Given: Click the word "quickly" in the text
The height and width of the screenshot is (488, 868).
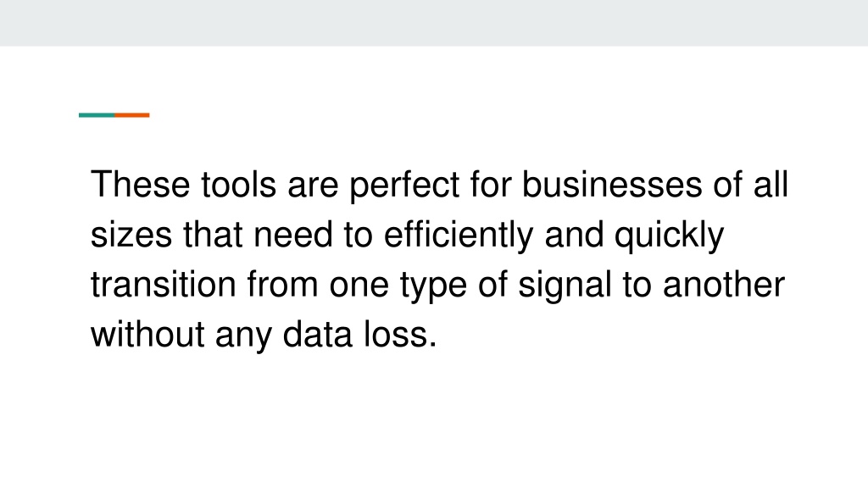Looking at the screenshot, I should (669, 236).
